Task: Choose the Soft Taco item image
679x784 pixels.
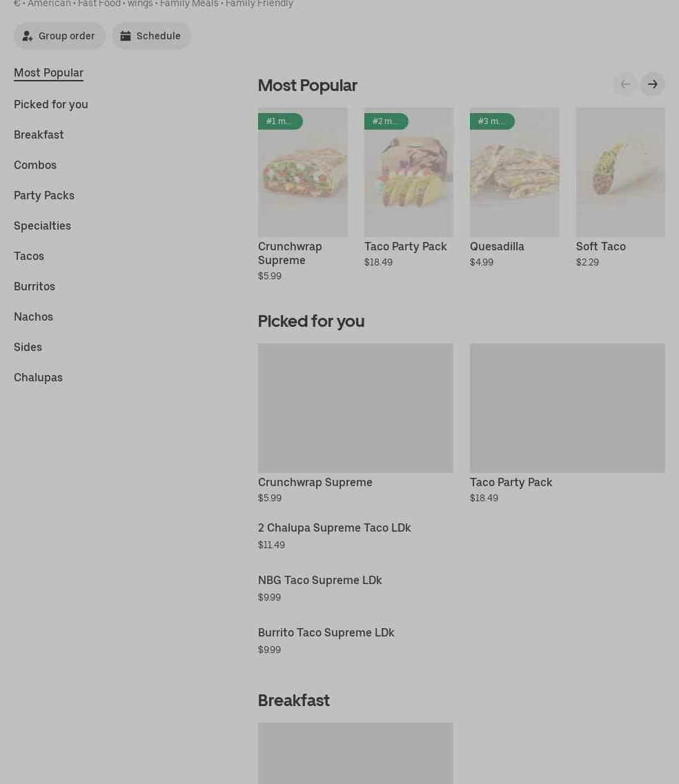Action: point(620,172)
